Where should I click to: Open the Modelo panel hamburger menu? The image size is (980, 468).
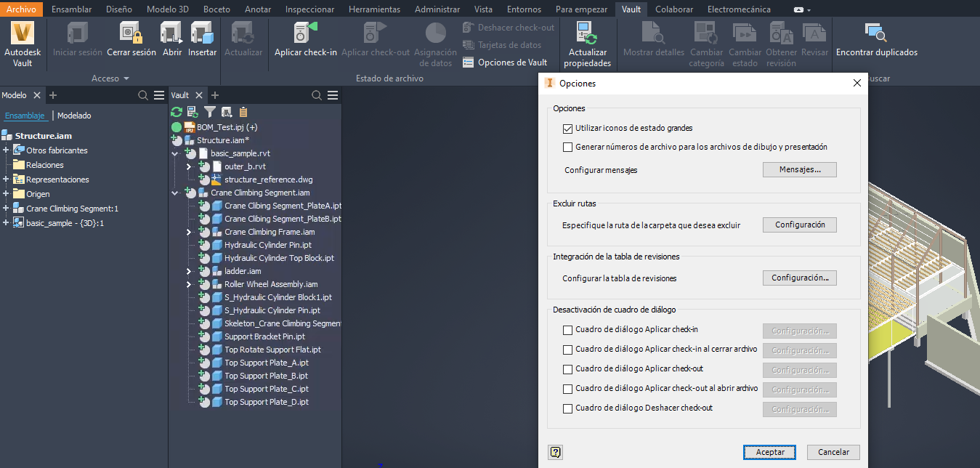coord(159,95)
